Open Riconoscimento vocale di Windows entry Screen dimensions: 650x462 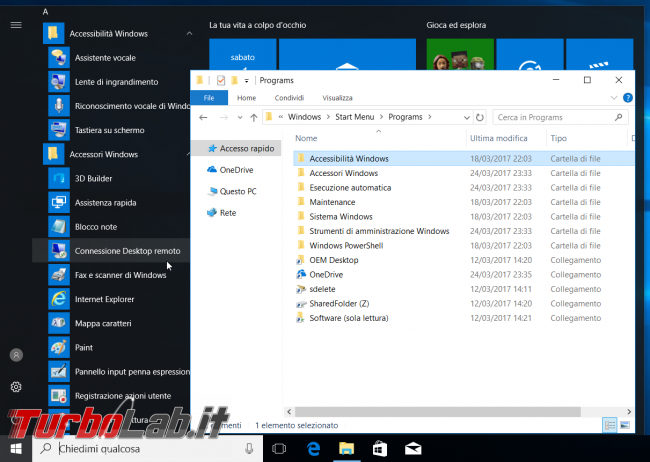pyautogui.click(x=119, y=106)
